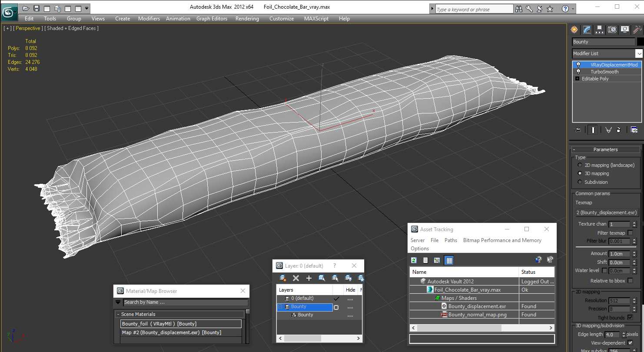Click the Perspective viewport label
644x352 pixels.
(x=29, y=28)
